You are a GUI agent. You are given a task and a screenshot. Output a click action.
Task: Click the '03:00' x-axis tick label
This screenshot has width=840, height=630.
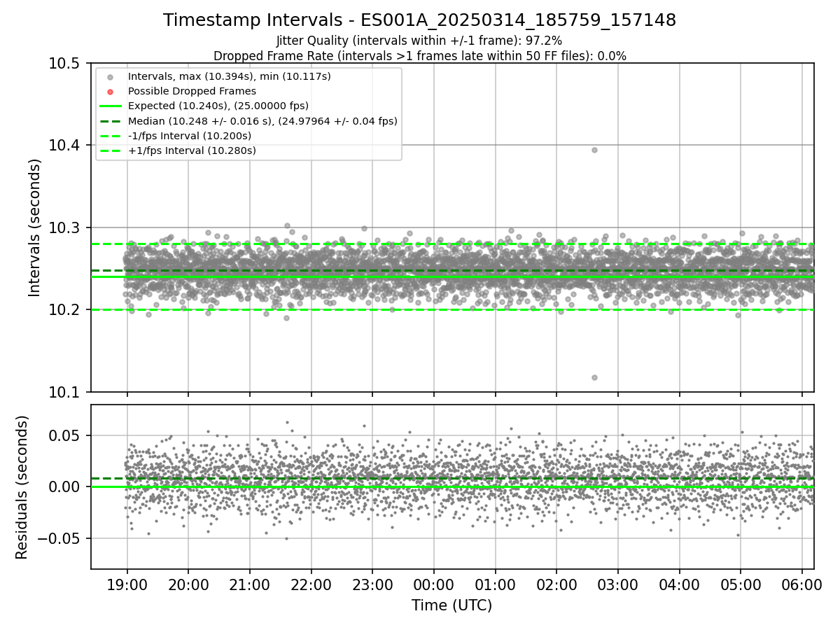click(x=618, y=584)
